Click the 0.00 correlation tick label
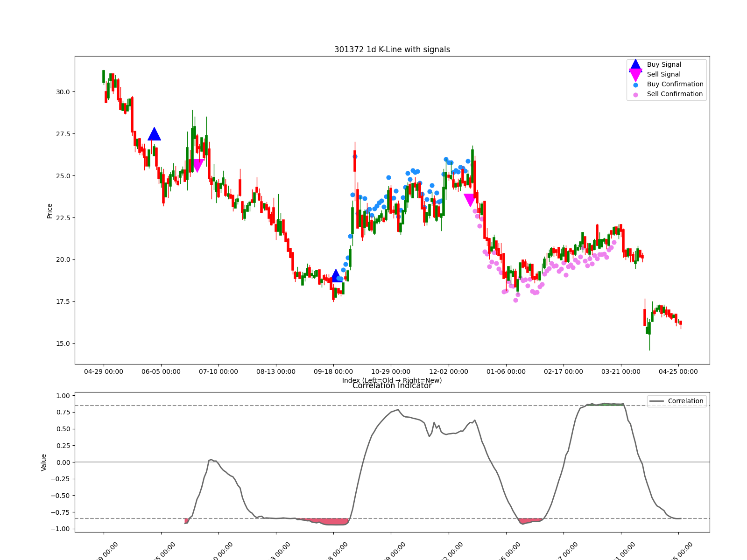Viewport: 747px width, 560px height. [x=63, y=462]
